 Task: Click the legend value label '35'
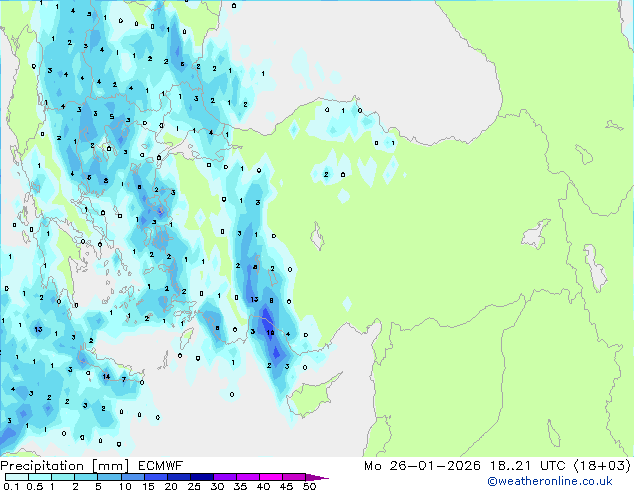point(240,486)
